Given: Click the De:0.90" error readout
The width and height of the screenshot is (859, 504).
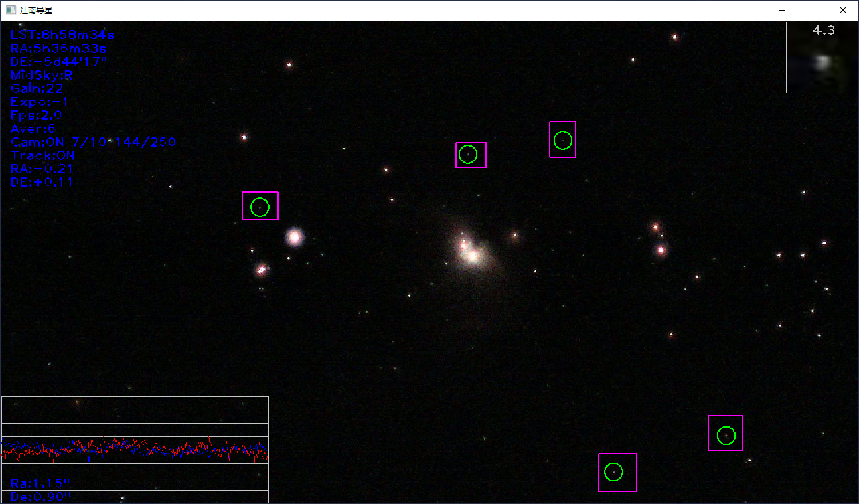Looking at the screenshot, I should click(x=40, y=497).
